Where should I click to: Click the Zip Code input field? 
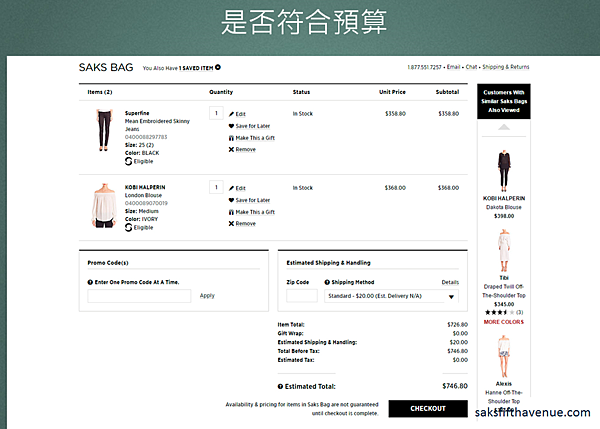tap(302, 296)
